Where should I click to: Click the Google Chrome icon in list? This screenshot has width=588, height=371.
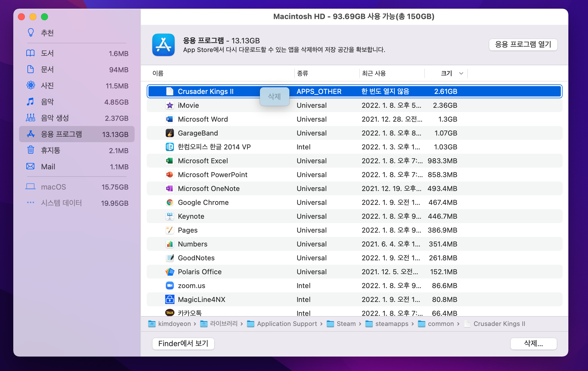[x=170, y=203]
